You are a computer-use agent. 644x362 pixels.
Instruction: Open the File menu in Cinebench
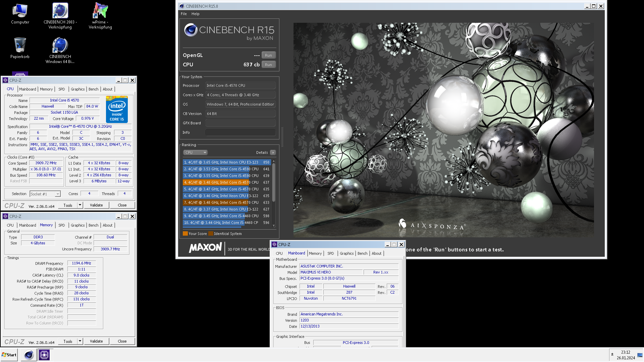point(184,14)
